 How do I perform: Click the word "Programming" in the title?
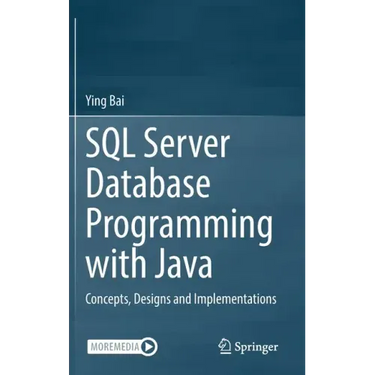[179, 226]
